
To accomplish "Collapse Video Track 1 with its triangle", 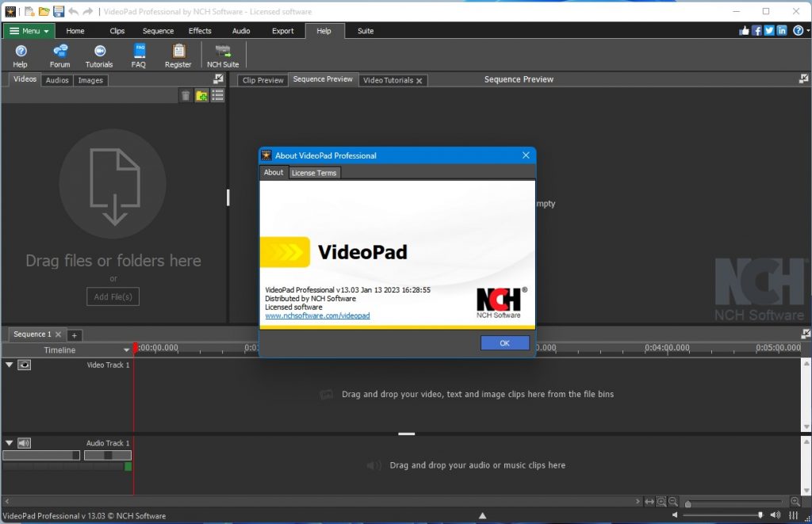I will pos(9,365).
